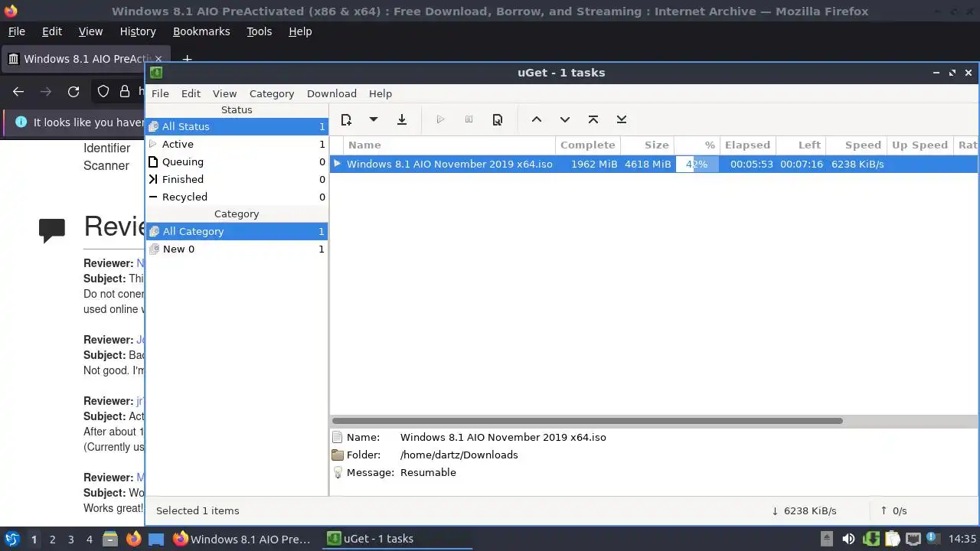The width and height of the screenshot is (980, 551).
Task: Click the lightbulb message icon in details pane
Action: (x=338, y=472)
